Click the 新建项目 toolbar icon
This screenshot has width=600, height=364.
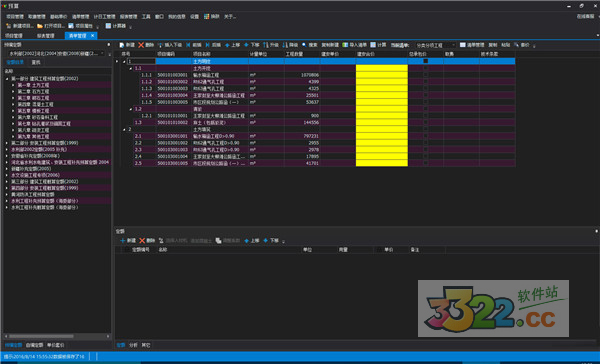[8, 26]
